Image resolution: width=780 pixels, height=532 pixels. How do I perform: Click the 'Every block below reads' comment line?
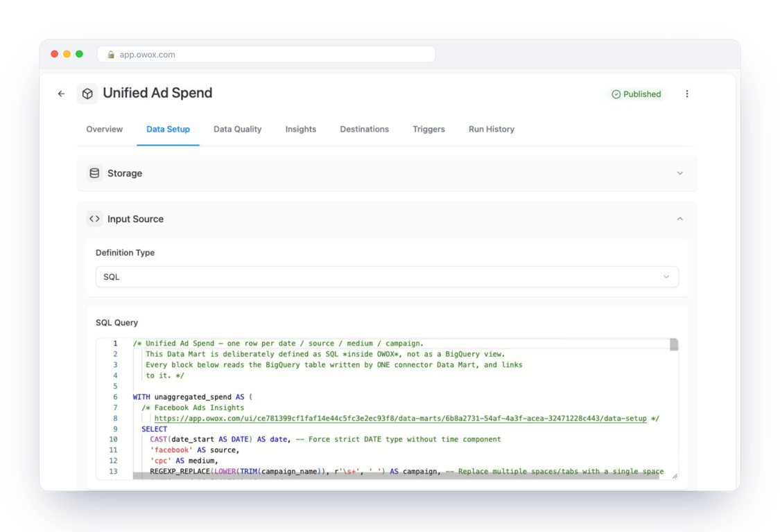pos(333,365)
